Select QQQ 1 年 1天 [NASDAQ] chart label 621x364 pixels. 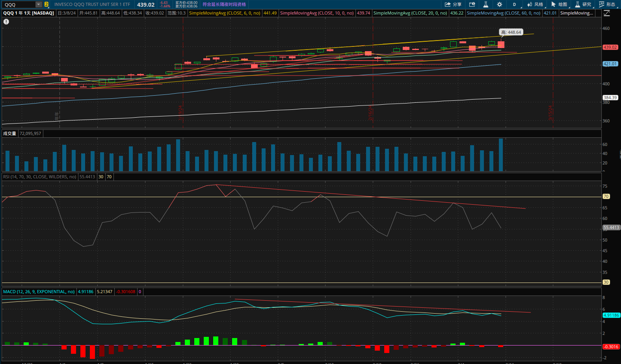29,13
